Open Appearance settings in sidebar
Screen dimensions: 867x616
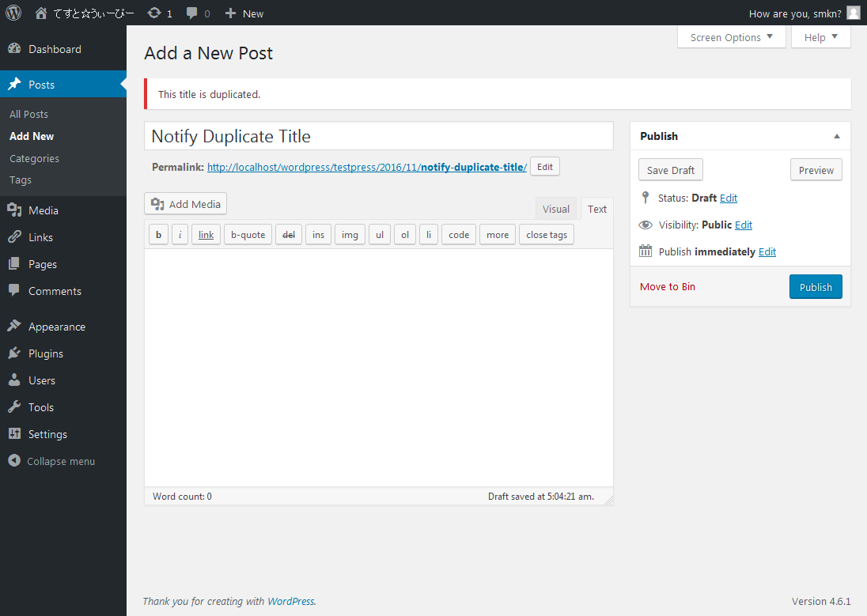click(x=56, y=327)
